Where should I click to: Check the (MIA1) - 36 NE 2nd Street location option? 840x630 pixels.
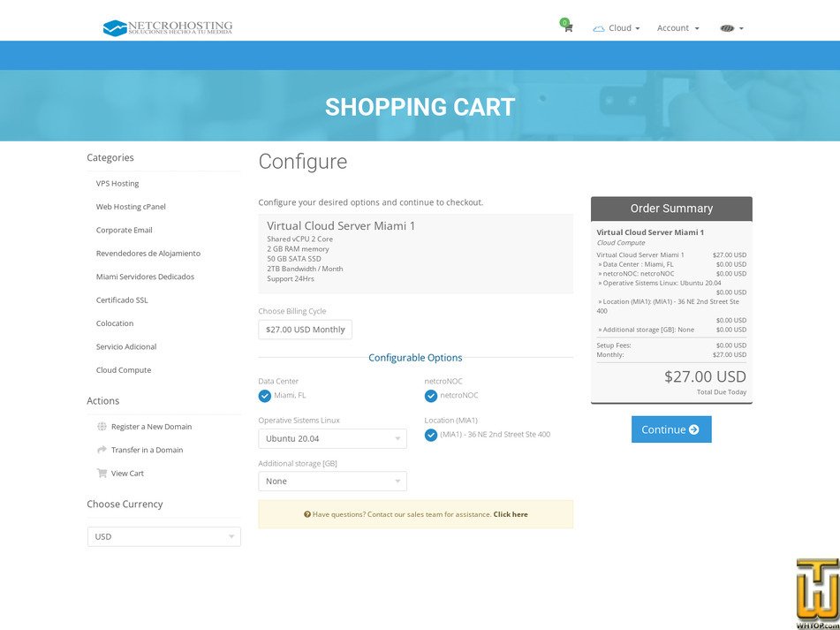point(429,434)
